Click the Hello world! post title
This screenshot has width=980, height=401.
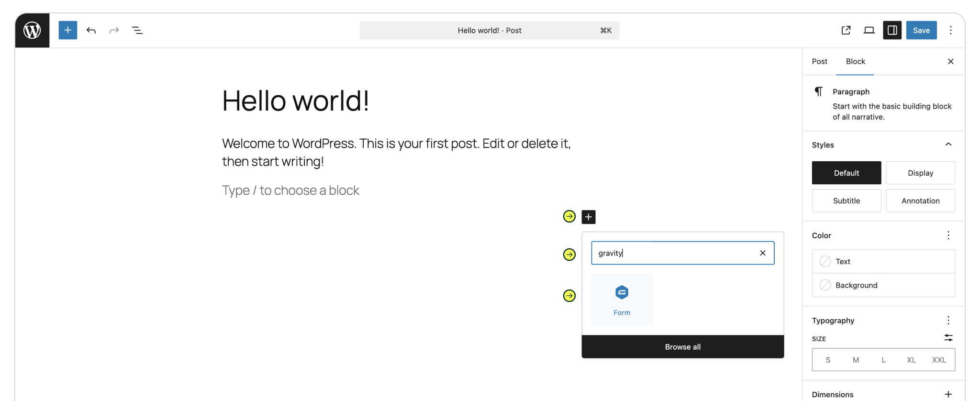[x=296, y=100]
